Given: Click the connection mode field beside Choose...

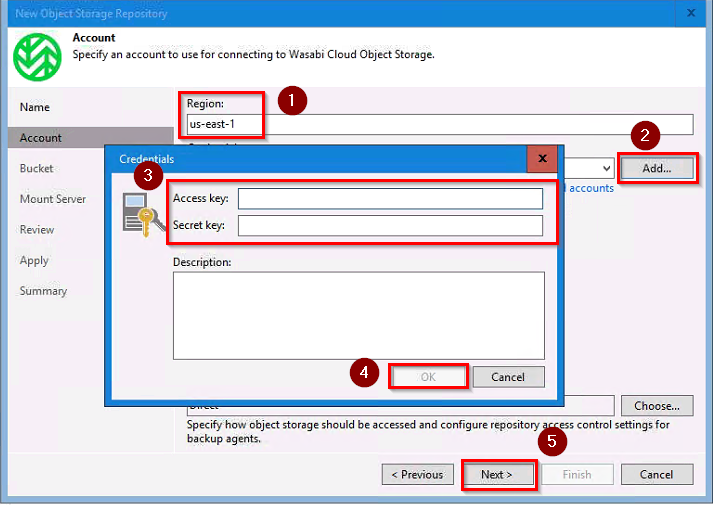Looking at the screenshot, I should click(x=401, y=405).
